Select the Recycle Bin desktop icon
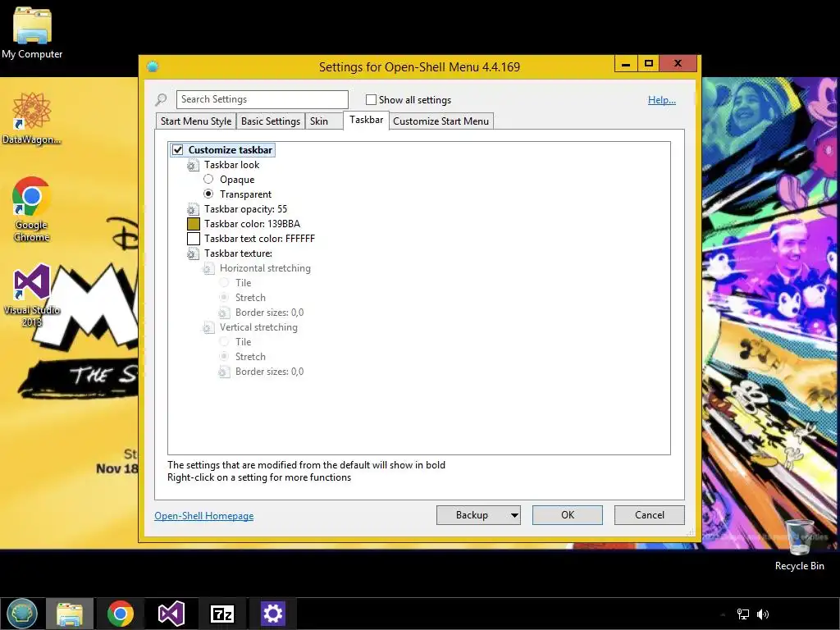Viewport: 840px width, 630px height. pyautogui.click(x=799, y=545)
